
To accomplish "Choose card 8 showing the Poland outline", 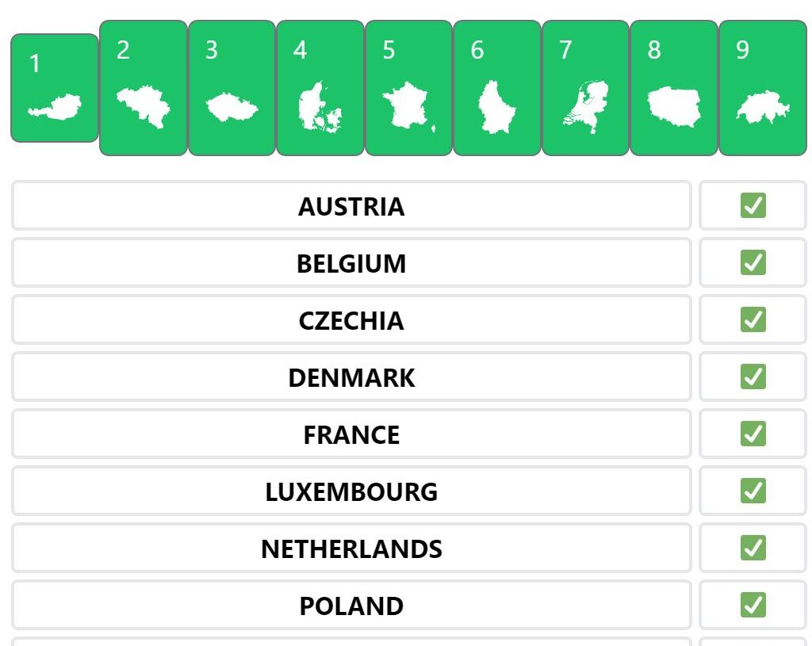I will point(674,88).
